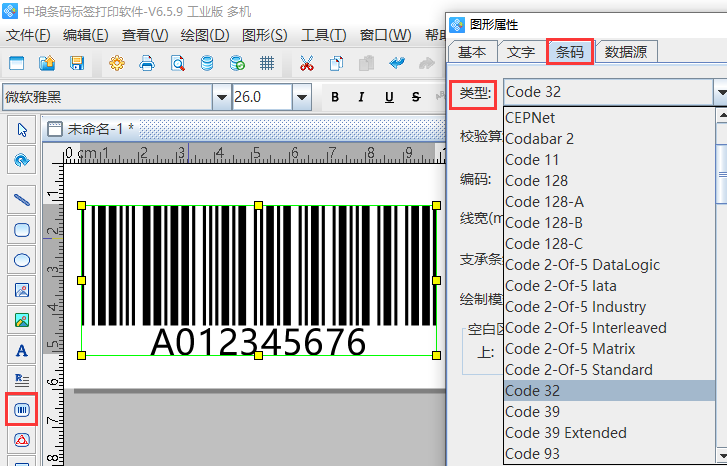This screenshot has width=727, height=466.
Task: Select the landscape image tool below picture tool
Action: (x=22, y=320)
